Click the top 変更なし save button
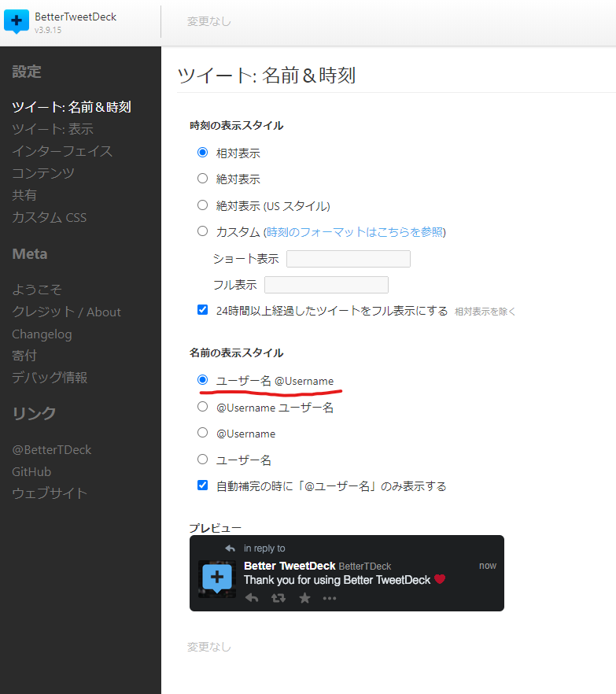Viewport: 616px width, 694px height. pyautogui.click(x=209, y=21)
